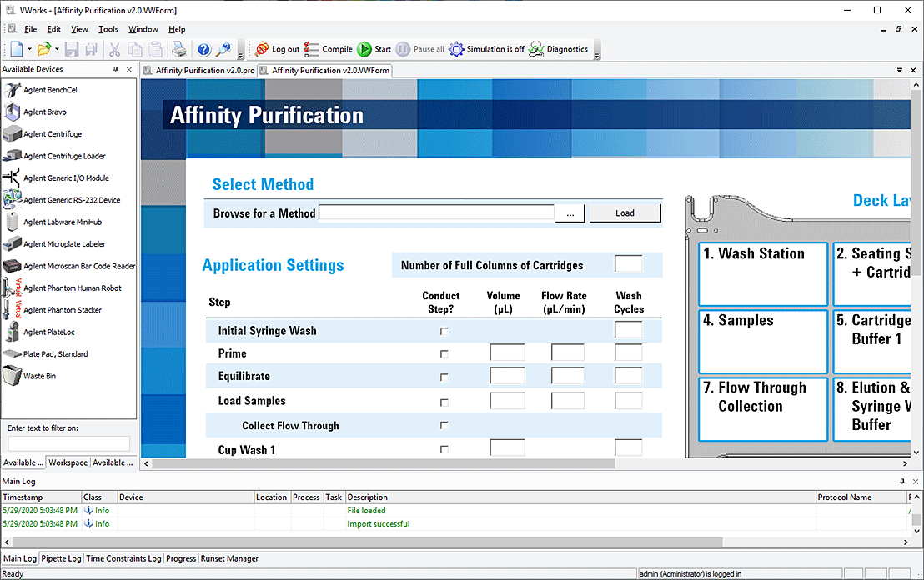Toggle the Simulation is off button
This screenshot has height=580, width=924.
coord(487,49)
